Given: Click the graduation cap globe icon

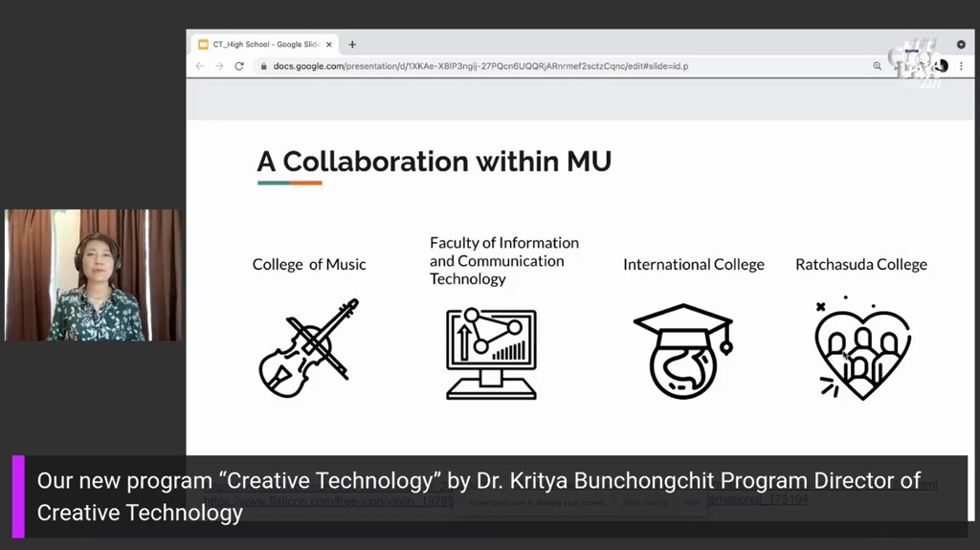Looking at the screenshot, I should pos(682,350).
